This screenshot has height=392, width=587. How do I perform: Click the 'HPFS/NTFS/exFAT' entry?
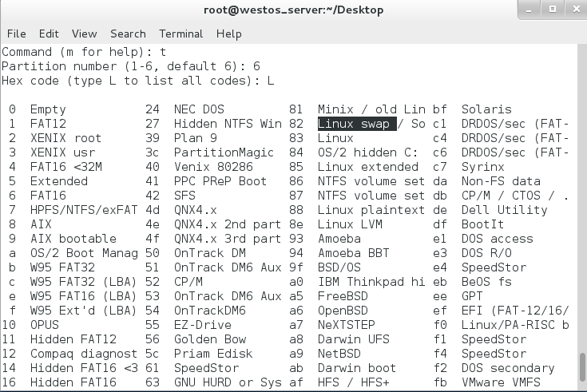tap(84, 210)
